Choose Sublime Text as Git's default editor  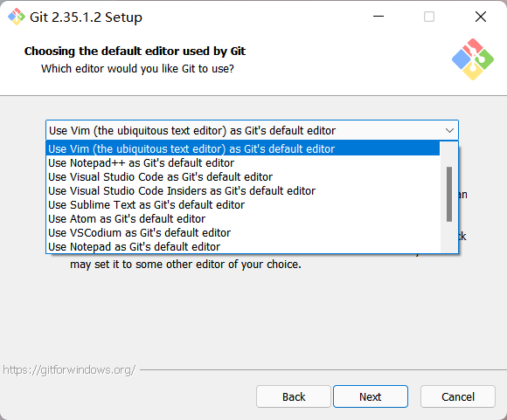pos(243,204)
